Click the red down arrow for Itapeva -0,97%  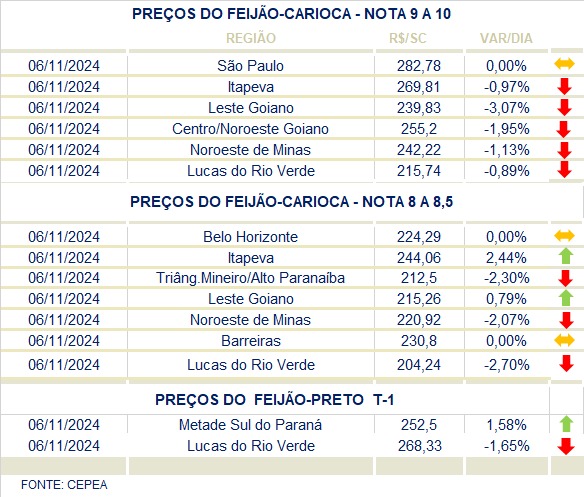coord(564,86)
